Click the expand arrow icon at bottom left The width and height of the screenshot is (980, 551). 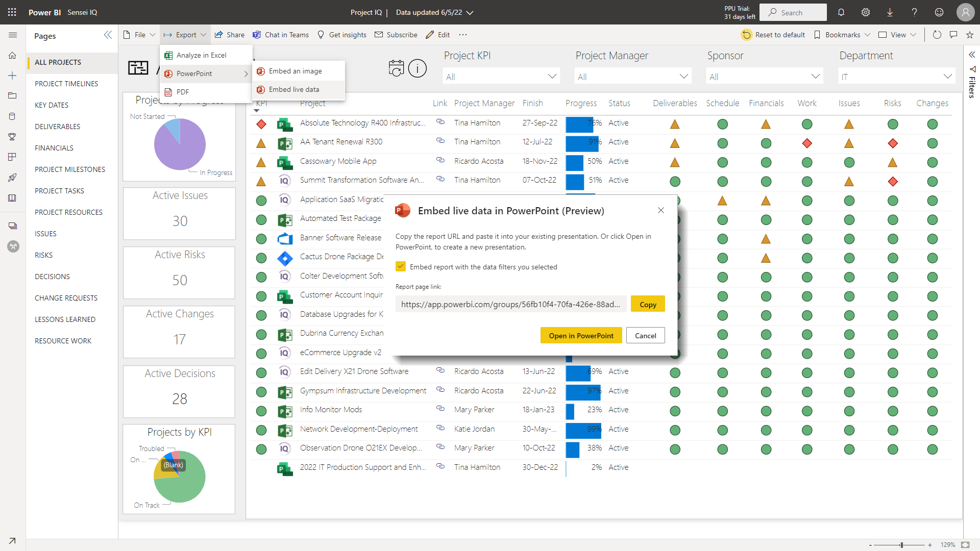[12, 541]
